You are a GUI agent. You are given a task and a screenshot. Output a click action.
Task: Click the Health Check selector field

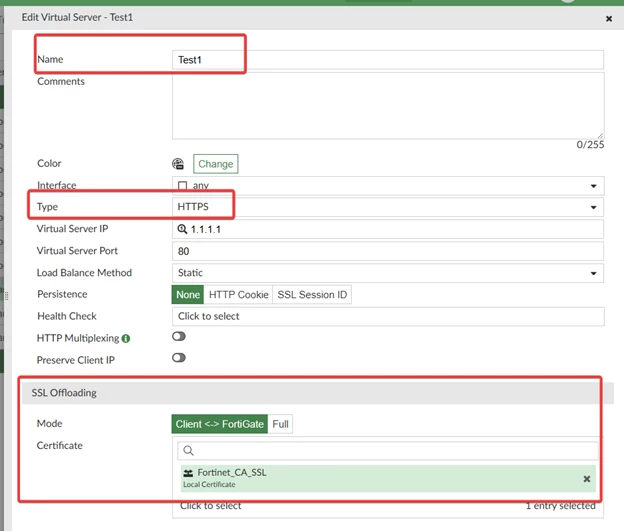(388, 316)
